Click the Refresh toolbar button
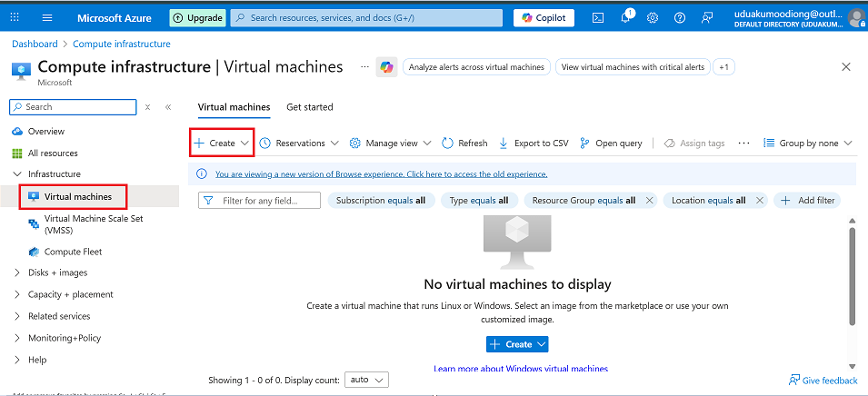Image resolution: width=868 pixels, height=396 pixels. [x=464, y=144]
